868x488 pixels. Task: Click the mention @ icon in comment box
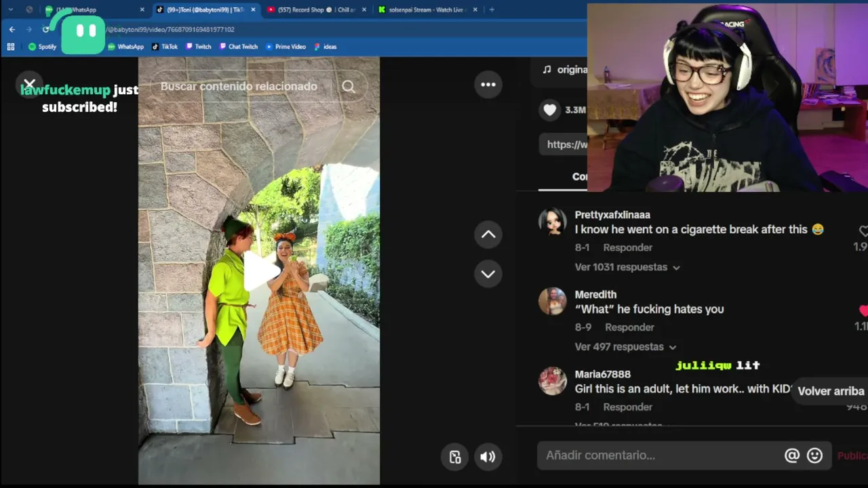coord(792,455)
